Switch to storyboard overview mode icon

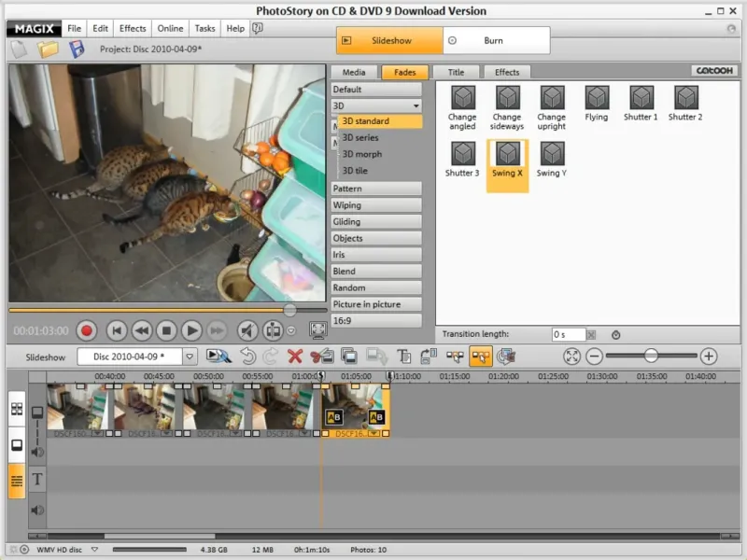[x=17, y=409]
